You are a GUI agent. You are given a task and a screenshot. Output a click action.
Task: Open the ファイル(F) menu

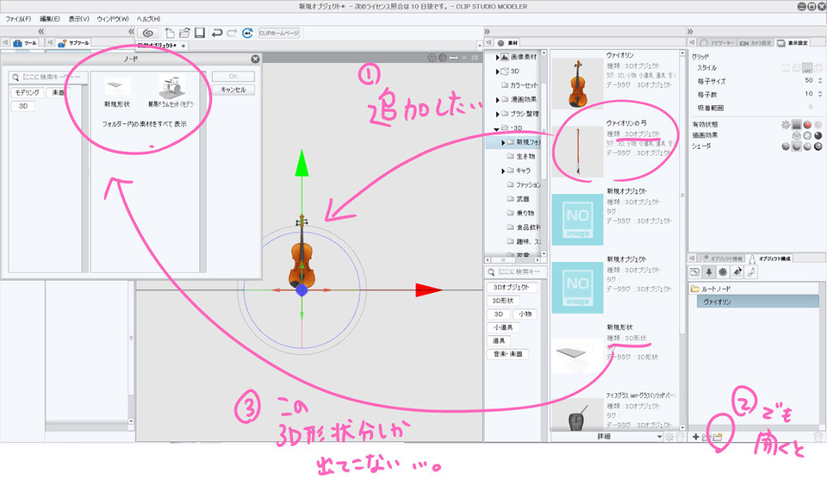pyautogui.click(x=18, y=18)
